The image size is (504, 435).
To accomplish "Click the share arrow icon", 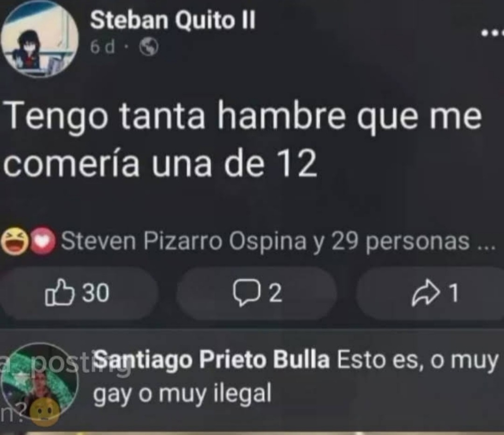I will 426,292.
